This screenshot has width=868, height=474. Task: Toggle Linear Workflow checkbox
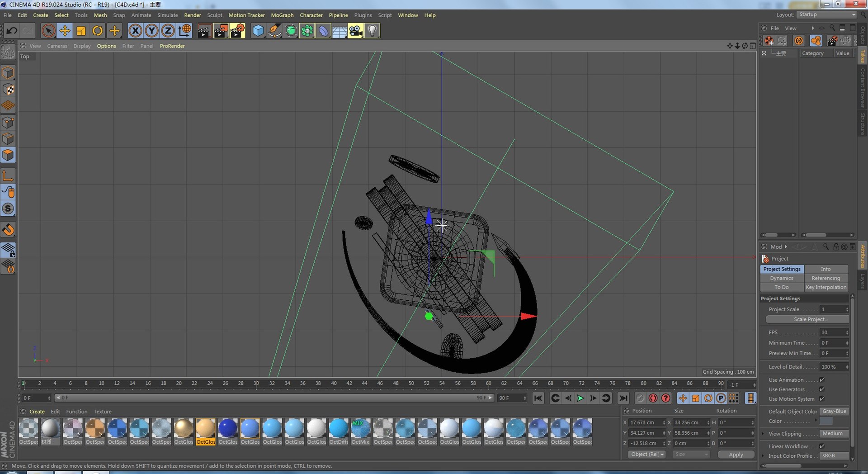point(822,446)
